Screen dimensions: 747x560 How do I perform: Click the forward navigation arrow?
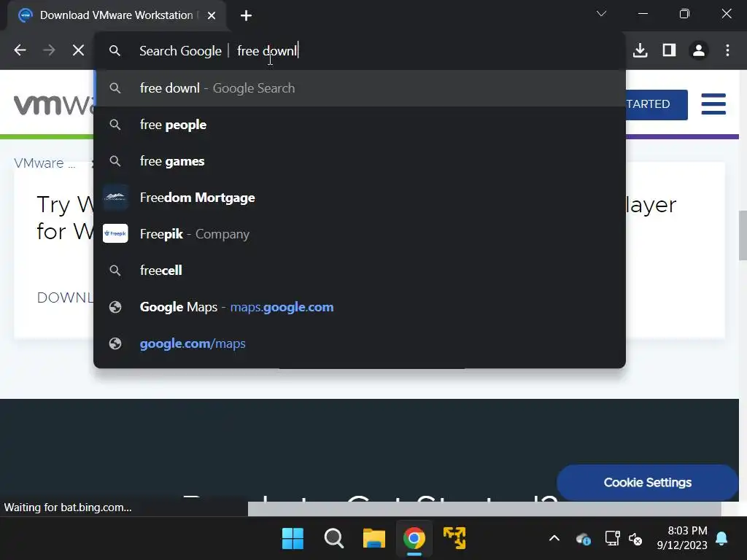pos(49,50)
